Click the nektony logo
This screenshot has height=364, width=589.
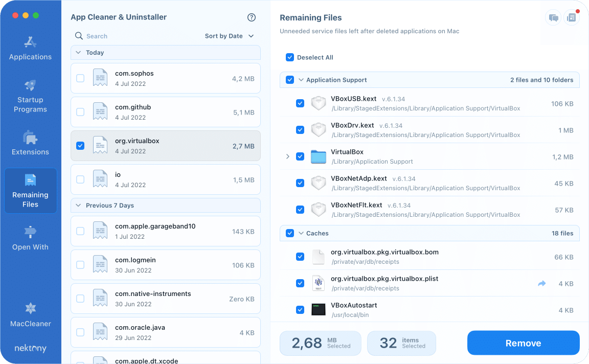pyautogui.click(x=31, y=348)
